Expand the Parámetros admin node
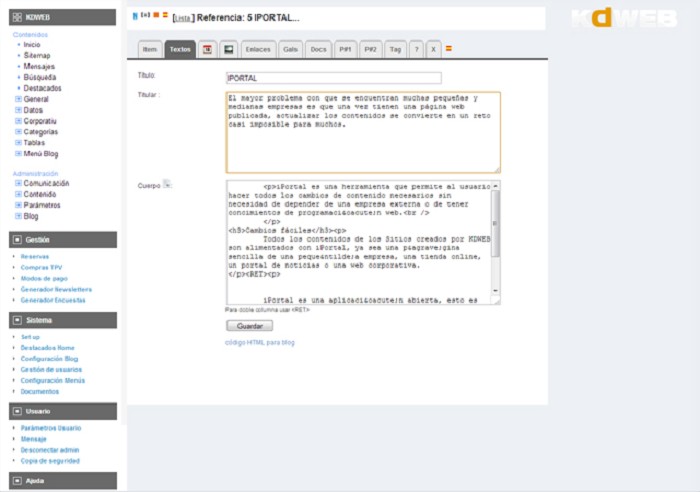 (18, 205)
